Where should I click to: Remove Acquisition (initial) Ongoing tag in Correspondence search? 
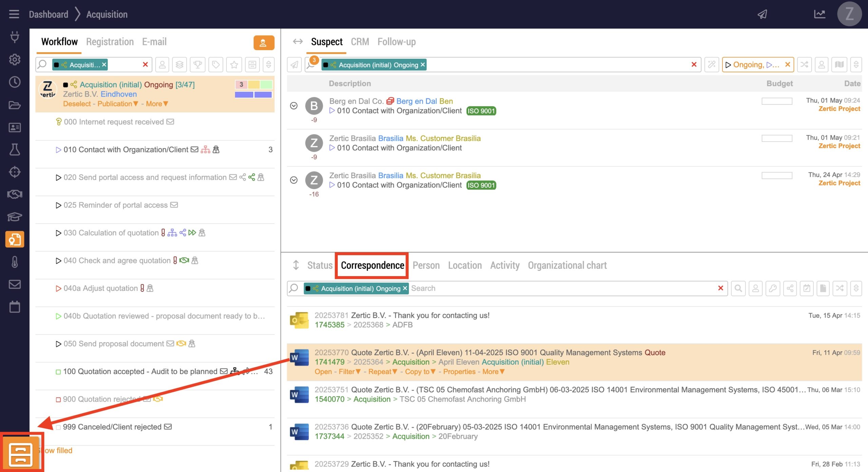click(405, 288)
